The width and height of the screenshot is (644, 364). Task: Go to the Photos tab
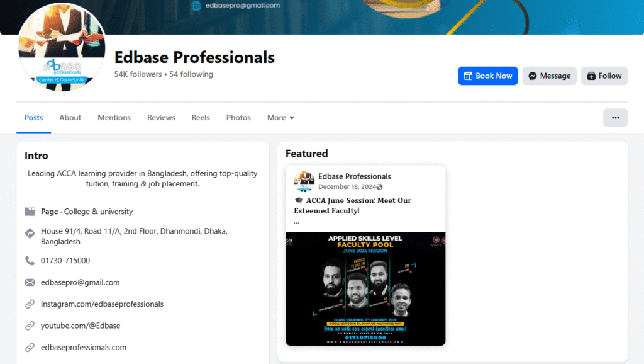click(238, 118)
